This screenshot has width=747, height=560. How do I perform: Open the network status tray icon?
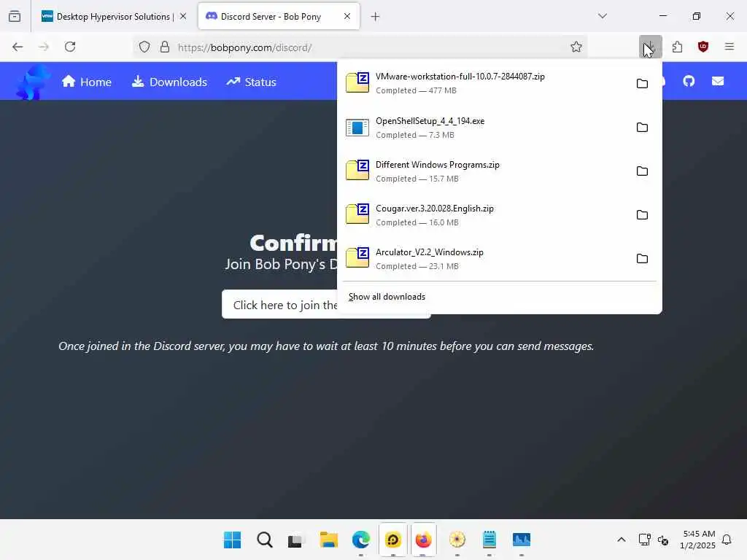pyautogui.click(x=645, y=540)
